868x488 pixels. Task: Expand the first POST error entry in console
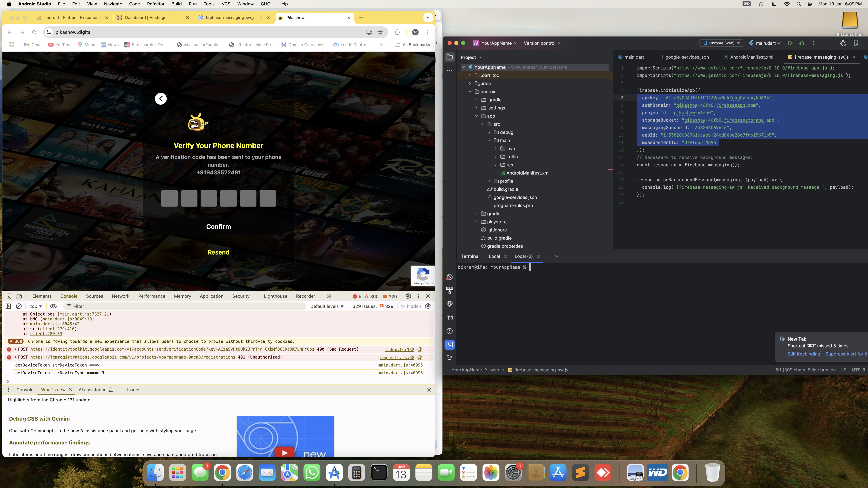click(15, 349)
